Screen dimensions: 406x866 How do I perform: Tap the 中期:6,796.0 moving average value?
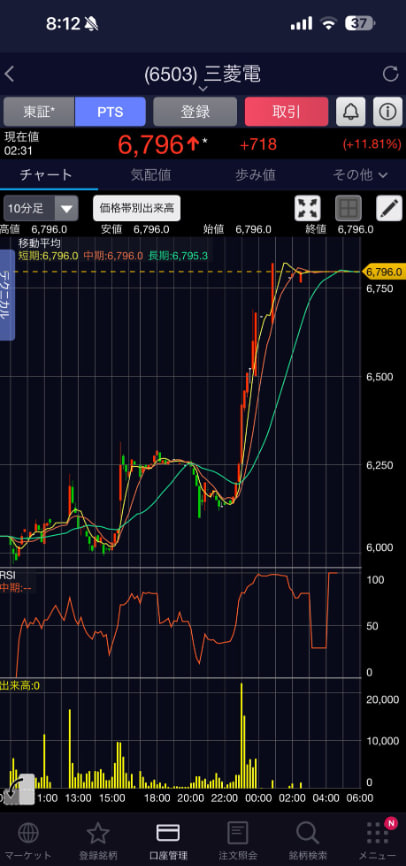tap(113, 256)
